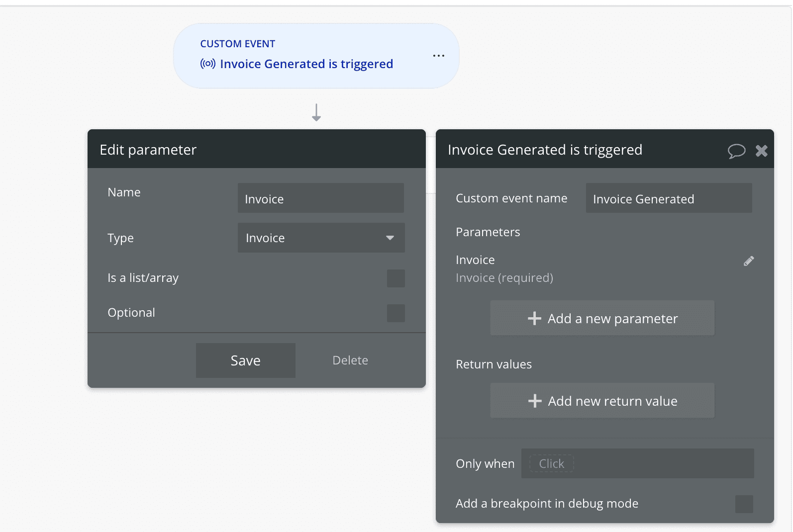Delete the Invoice parameter
Screen dimensions: 793x532
point(350,360)
